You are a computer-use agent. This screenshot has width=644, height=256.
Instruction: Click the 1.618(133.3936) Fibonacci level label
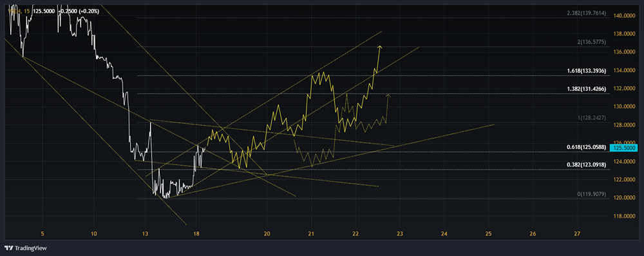(586, 71)
